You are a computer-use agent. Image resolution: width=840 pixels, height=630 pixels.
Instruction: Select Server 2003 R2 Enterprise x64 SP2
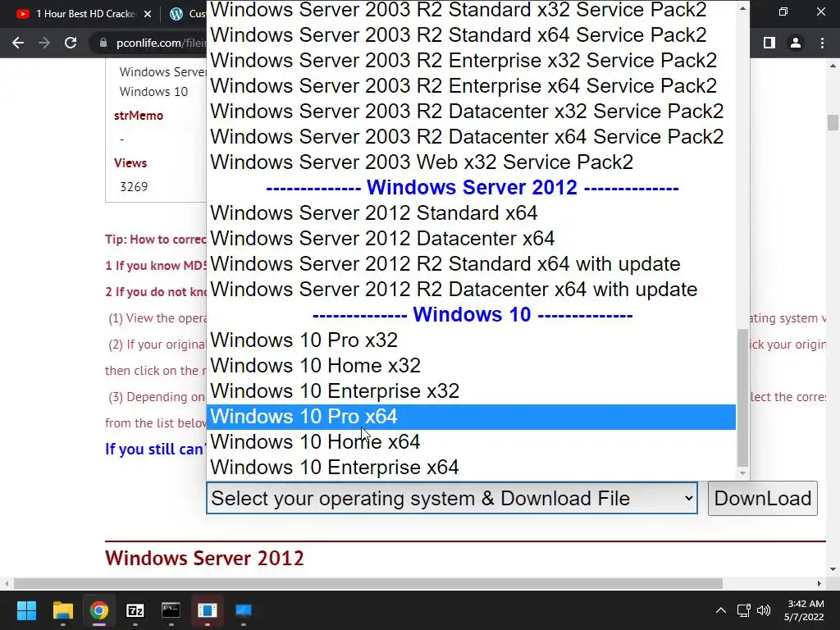[x=471, y=85]
